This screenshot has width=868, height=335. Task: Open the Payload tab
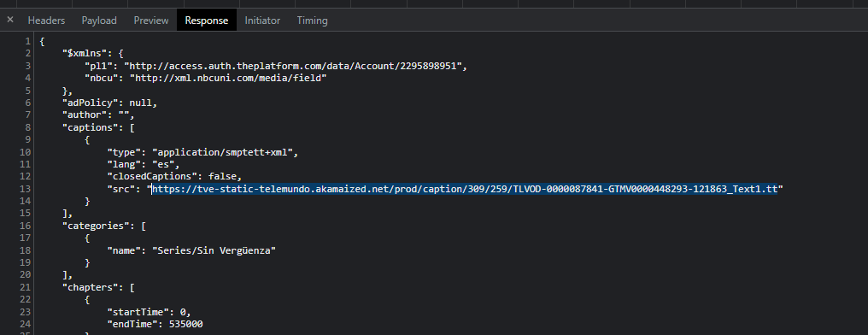pyautogui.click(x=99, y=21)
